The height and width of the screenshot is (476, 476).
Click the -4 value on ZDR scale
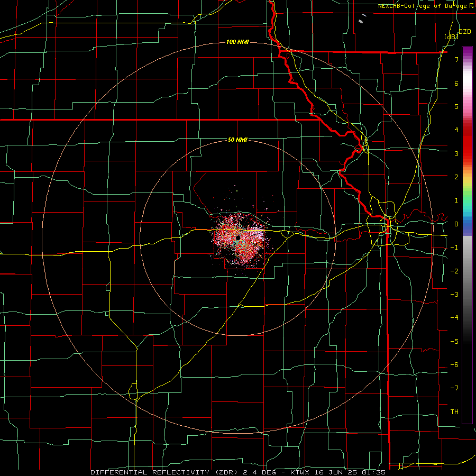coord(454,318)
